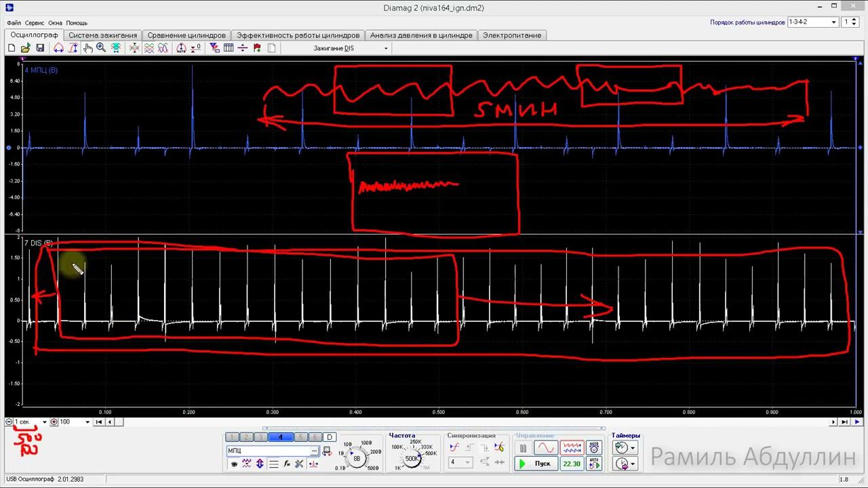Screen dimensions: 868x488
Task: Open file using the folder icon
Action: coord(26,48)
